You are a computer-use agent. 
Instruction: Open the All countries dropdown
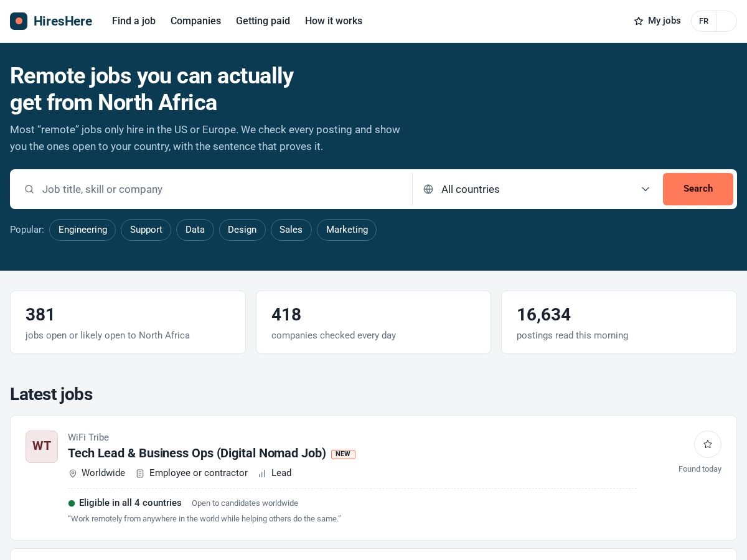(537, 189)
